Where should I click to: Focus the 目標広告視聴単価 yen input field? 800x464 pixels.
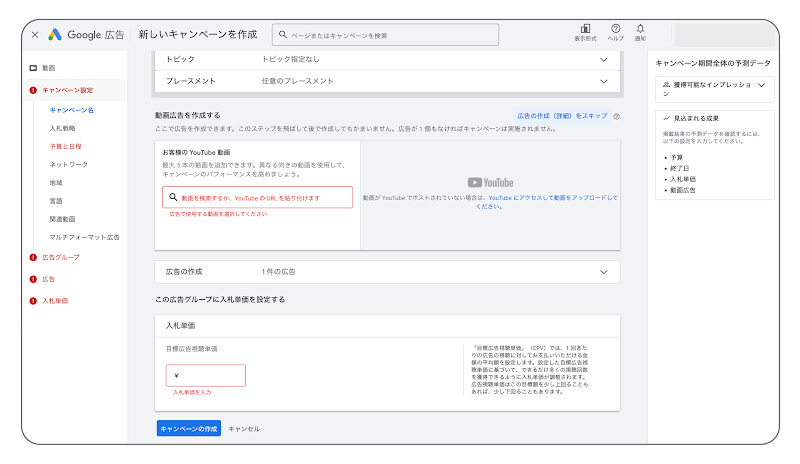click(x=206, y=375)
